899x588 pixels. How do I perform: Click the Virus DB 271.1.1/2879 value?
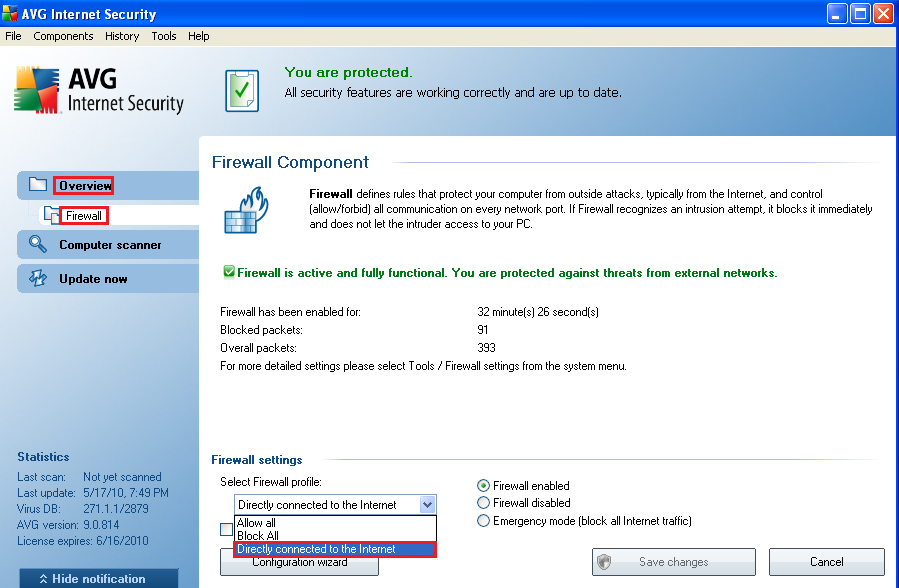pos(116,508)
